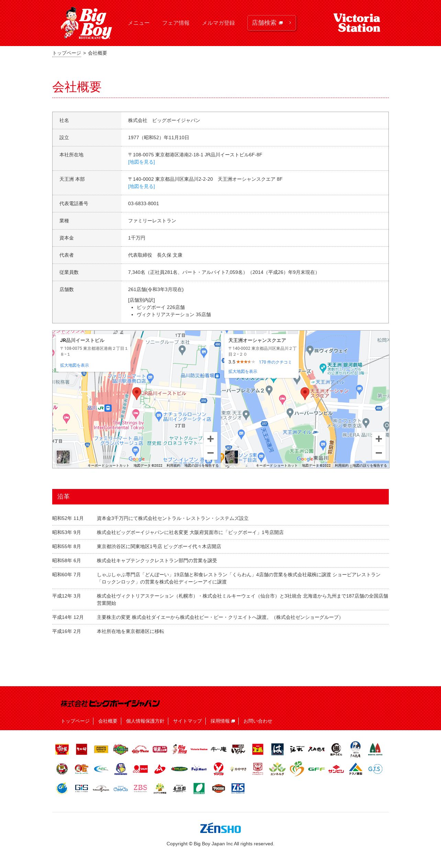Click footer トップページ link

pyautogui.click(x=75, y=721)
